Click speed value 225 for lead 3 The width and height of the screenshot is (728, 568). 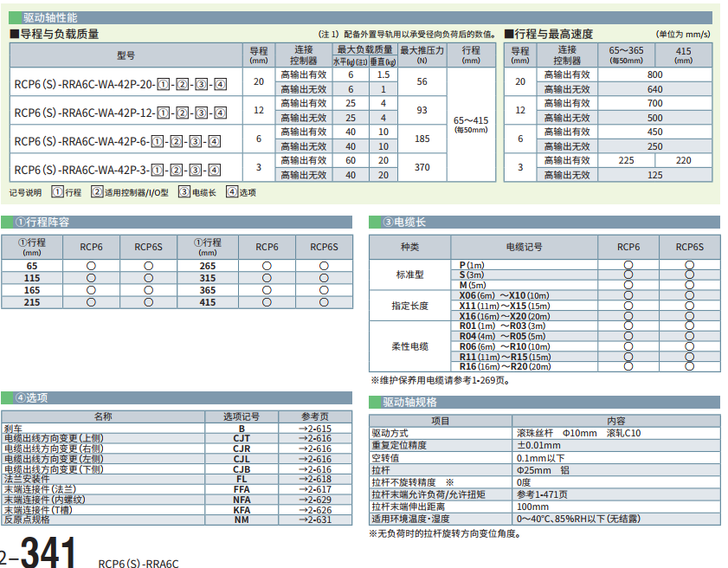click(626, 160)
